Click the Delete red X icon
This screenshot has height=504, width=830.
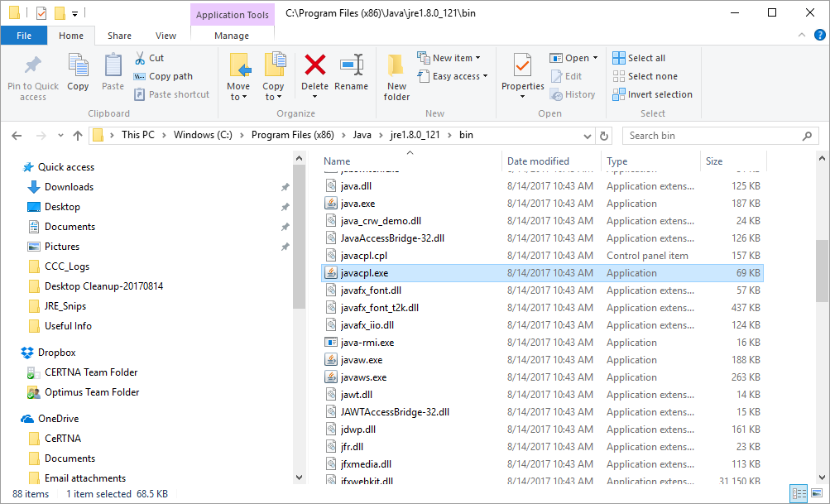coord(314,66)
